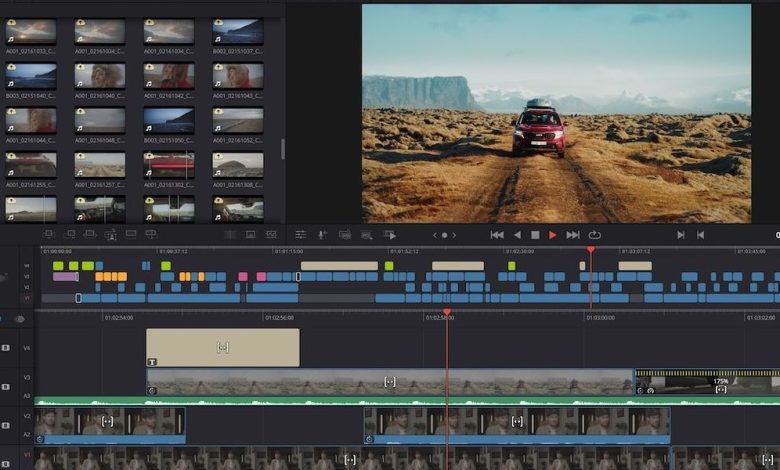Toggle the V4 track lock button

[x=8, y=348]
